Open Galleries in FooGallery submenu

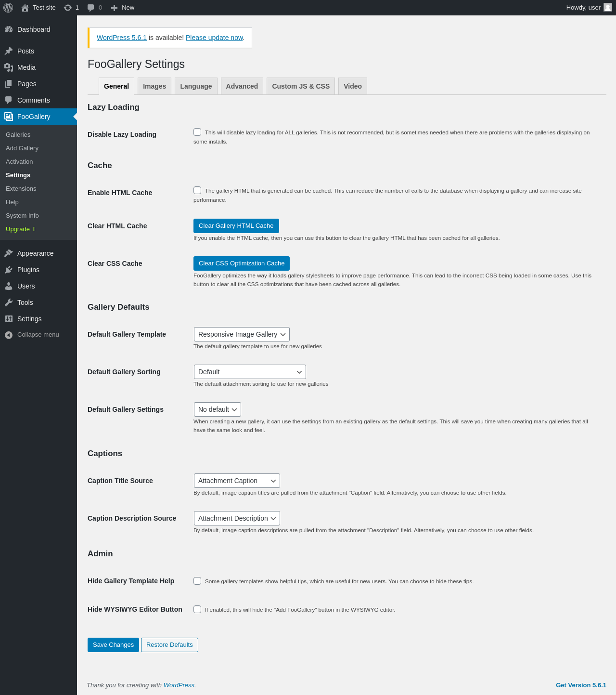[x=38, y=135]
